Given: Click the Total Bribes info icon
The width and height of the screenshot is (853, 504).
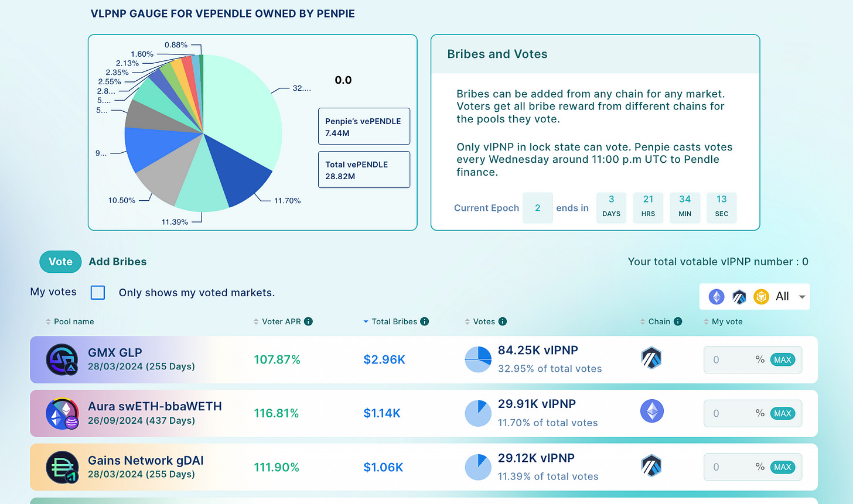Looking at the screenshot, I should point(425,321).
